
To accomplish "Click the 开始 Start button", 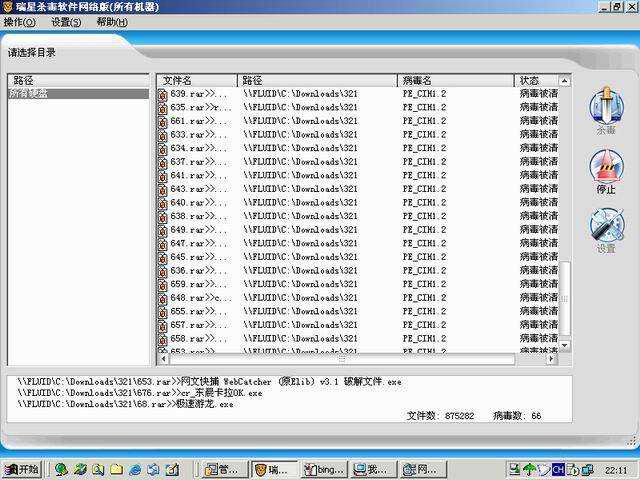I will click(22, 469).
